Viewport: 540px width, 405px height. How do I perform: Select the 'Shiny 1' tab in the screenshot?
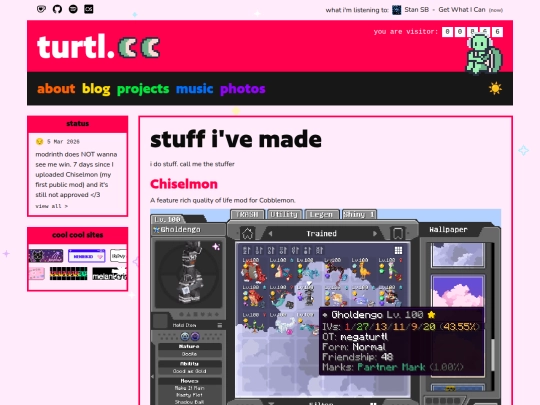pyautogui.click(x=359, y=214)
